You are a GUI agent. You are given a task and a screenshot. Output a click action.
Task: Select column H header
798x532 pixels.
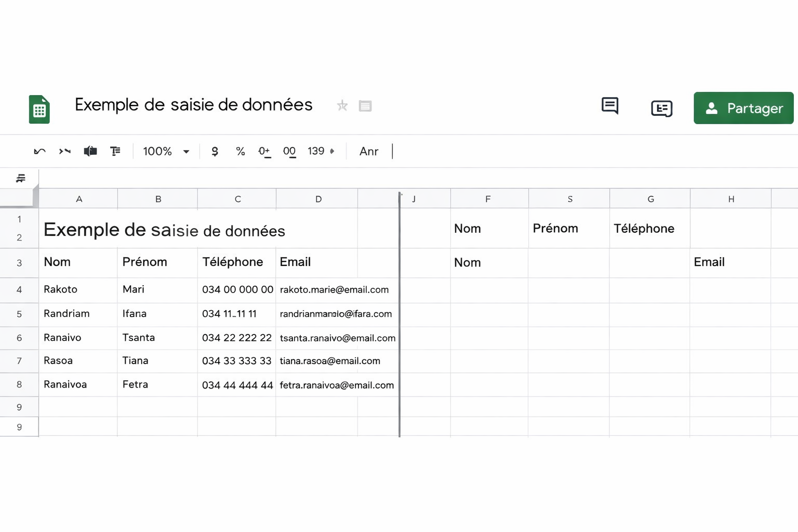click(x=731, y=199)
